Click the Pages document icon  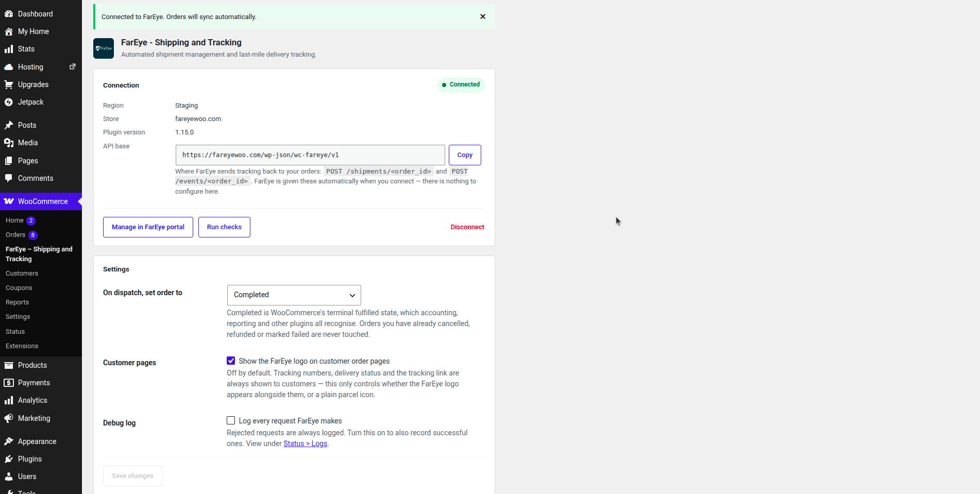(x=9, y=161)
